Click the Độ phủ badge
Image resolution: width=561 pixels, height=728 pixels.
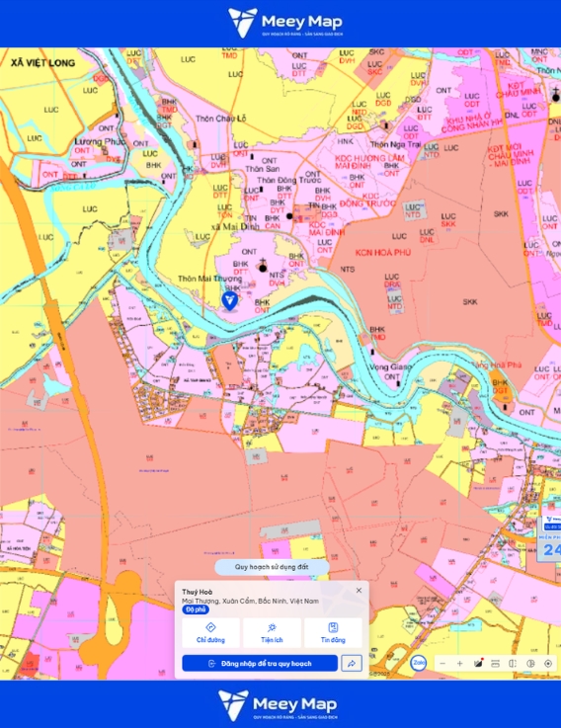point(196,609)
